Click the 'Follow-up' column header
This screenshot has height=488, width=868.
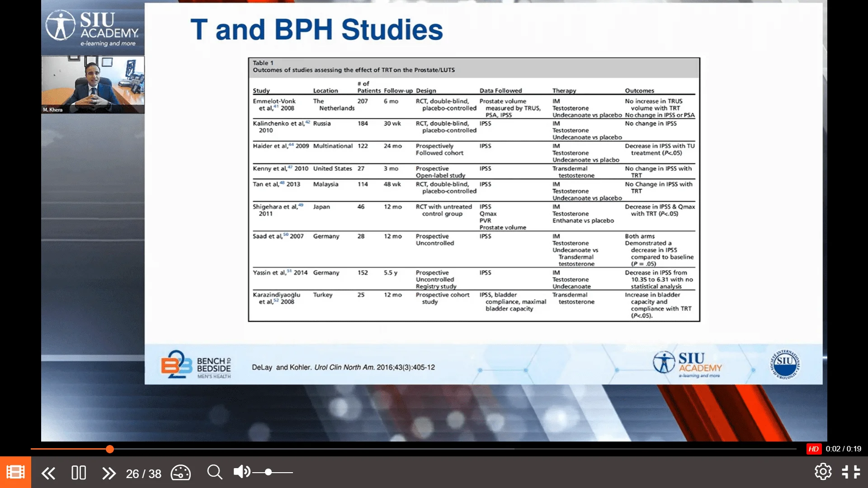398,91
